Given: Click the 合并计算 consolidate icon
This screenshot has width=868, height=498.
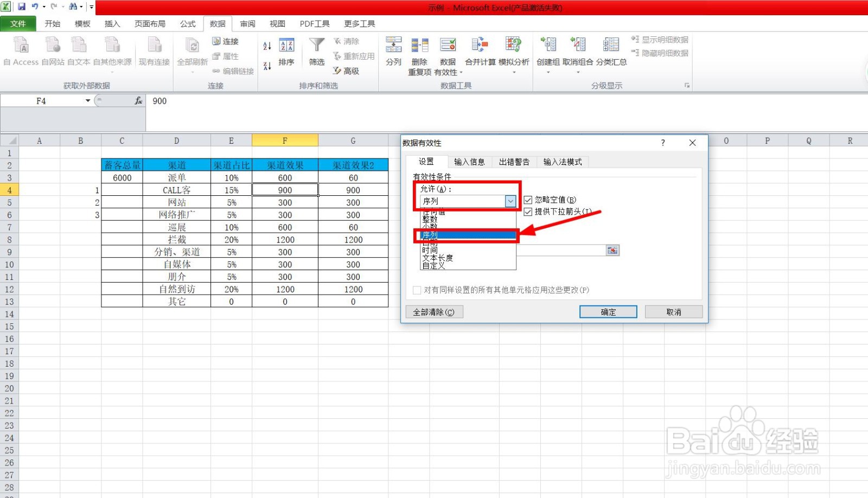Looking at the screenshot, I should click(480, 52).
